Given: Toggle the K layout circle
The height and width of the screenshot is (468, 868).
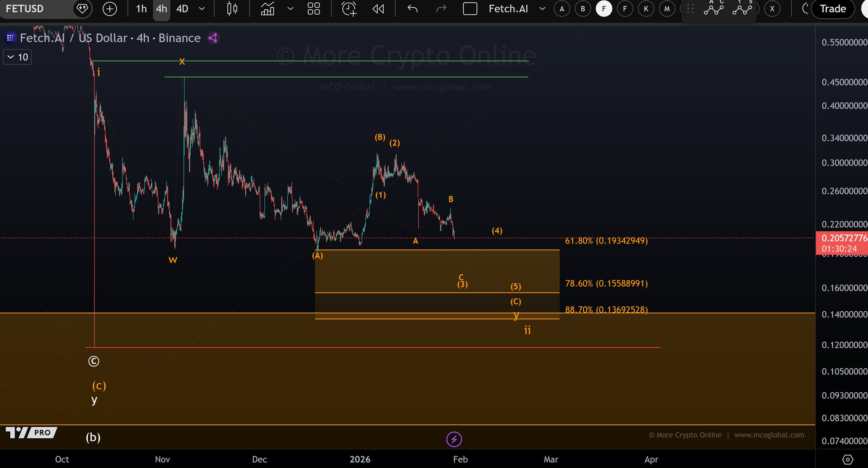Looking at the screenshot, I should tap(646, 9).
